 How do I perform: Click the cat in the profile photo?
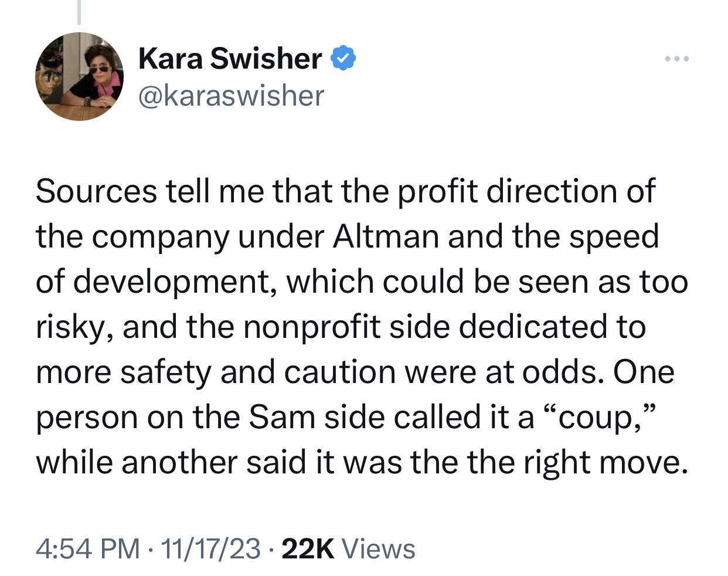click(x=50, y=83)
